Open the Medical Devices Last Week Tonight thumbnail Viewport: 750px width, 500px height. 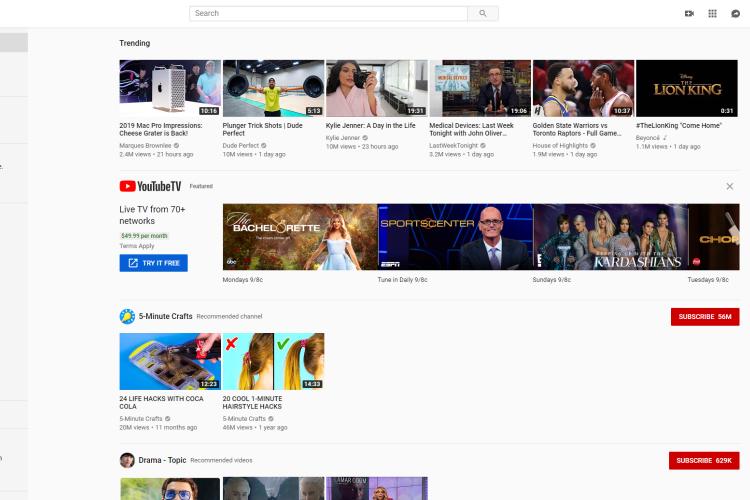coord(480,88)
